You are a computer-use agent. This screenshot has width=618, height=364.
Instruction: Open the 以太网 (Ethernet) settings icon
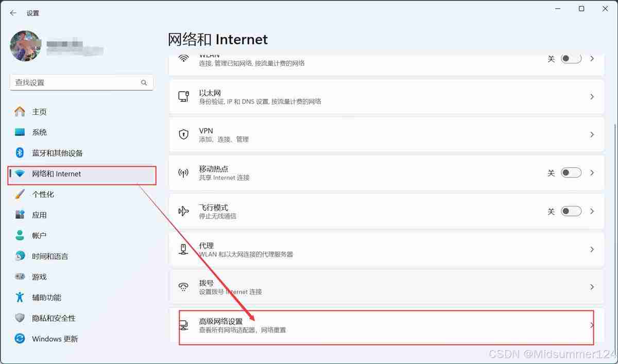click(183, 96)
